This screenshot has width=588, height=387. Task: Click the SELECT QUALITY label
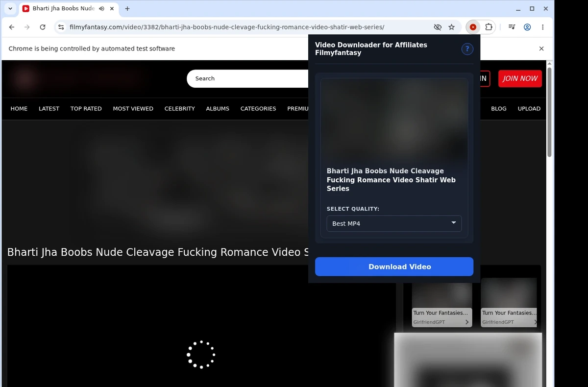coord(353,209)
